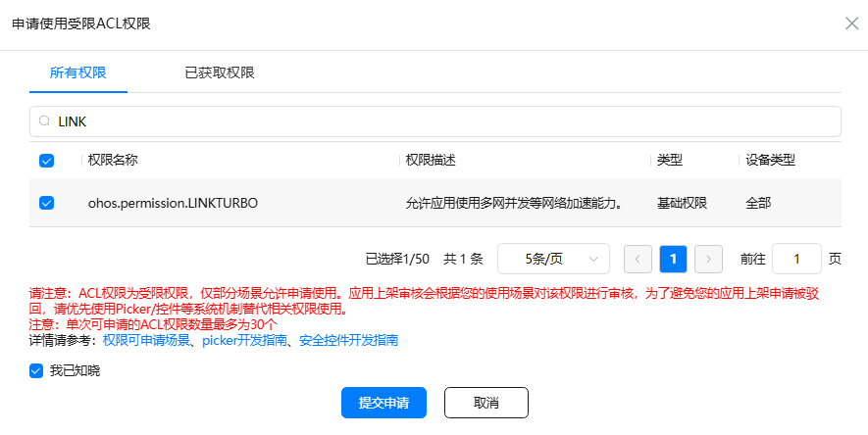Toggle the 我已知晓 checkbox

[x=36, y=371]
